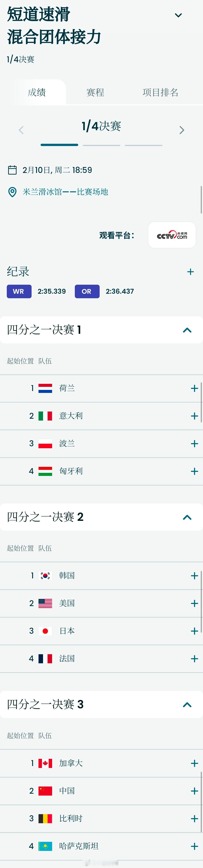
Task: Expand details for team 加拿大
Action: (x=194, y=763)
